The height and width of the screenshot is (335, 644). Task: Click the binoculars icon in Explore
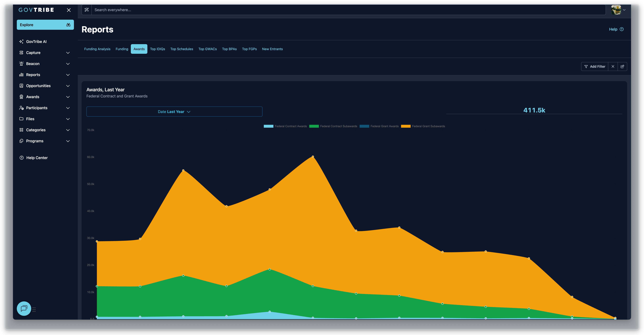(68, 25)
